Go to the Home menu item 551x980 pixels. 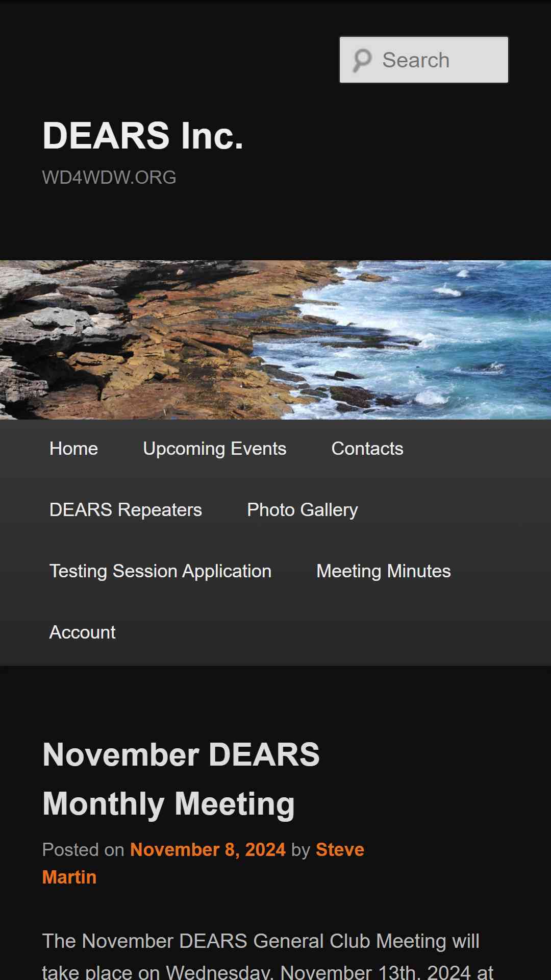click(73, 449)
